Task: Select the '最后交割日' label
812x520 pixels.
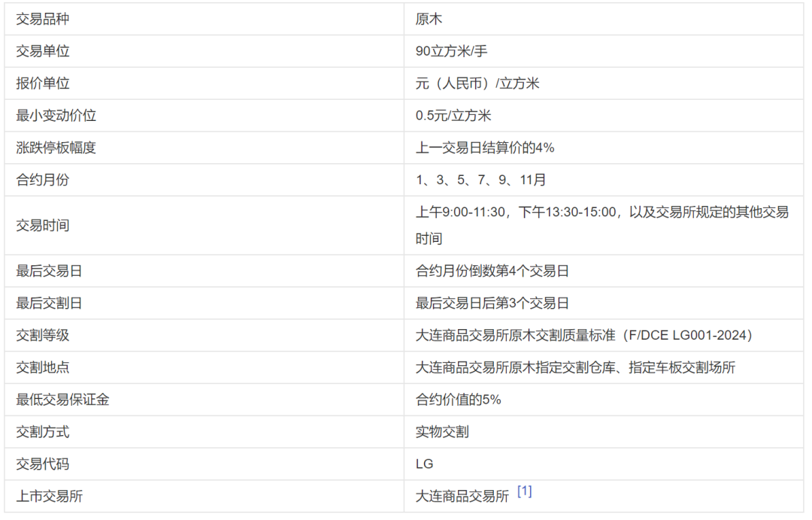Action: pyautogui.click(x=49, y=303)
